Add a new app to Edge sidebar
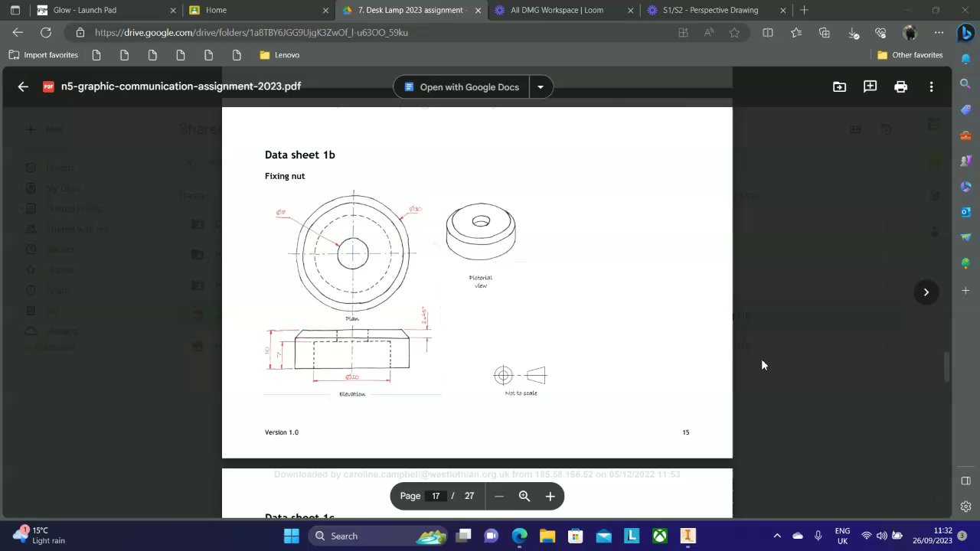 coord(965,291)
